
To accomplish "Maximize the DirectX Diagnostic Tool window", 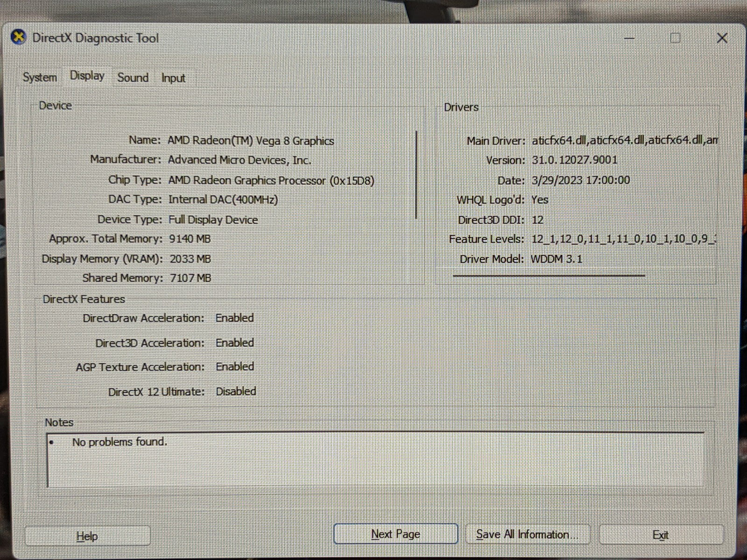I will coord(675,38).
